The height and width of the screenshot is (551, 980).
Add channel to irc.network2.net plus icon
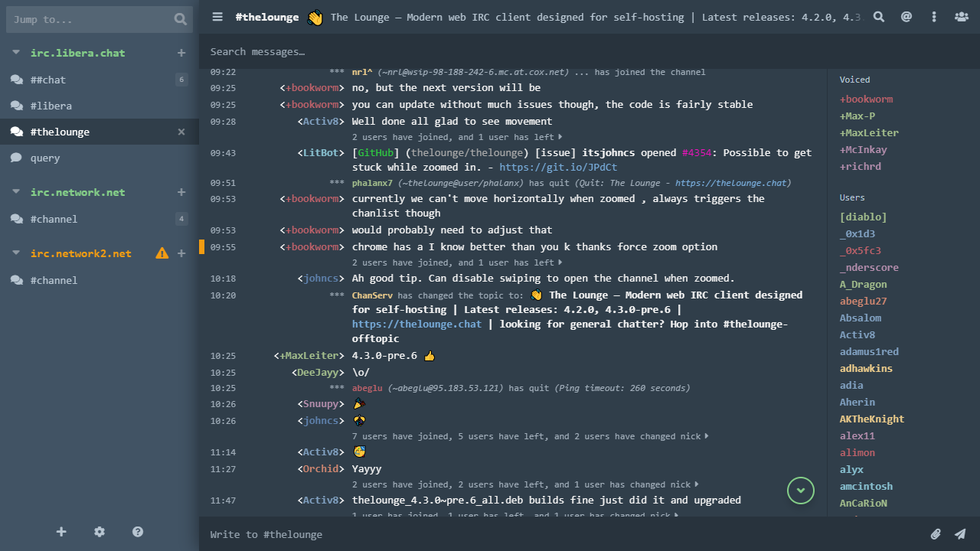point(181,253)
